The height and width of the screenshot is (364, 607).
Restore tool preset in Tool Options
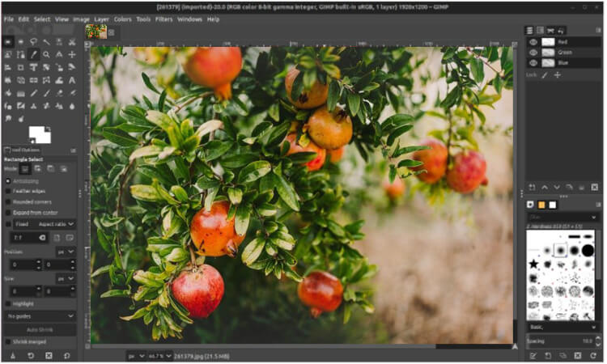(x=31, y=355)
